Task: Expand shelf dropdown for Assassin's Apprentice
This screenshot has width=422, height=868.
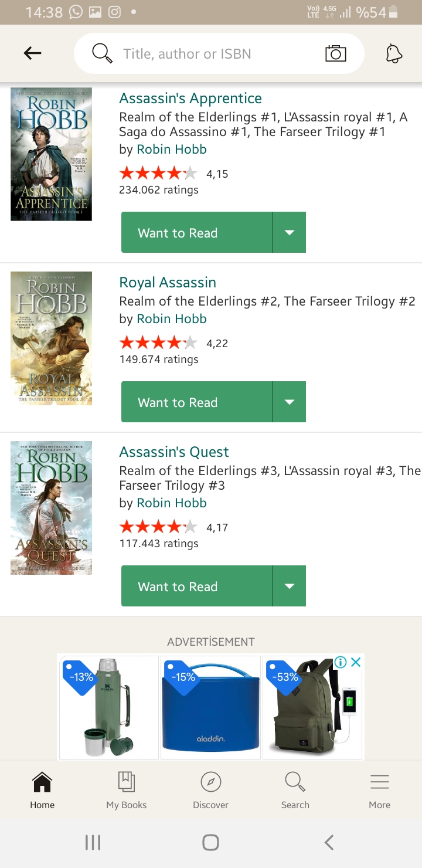Action: pos(290,232)
